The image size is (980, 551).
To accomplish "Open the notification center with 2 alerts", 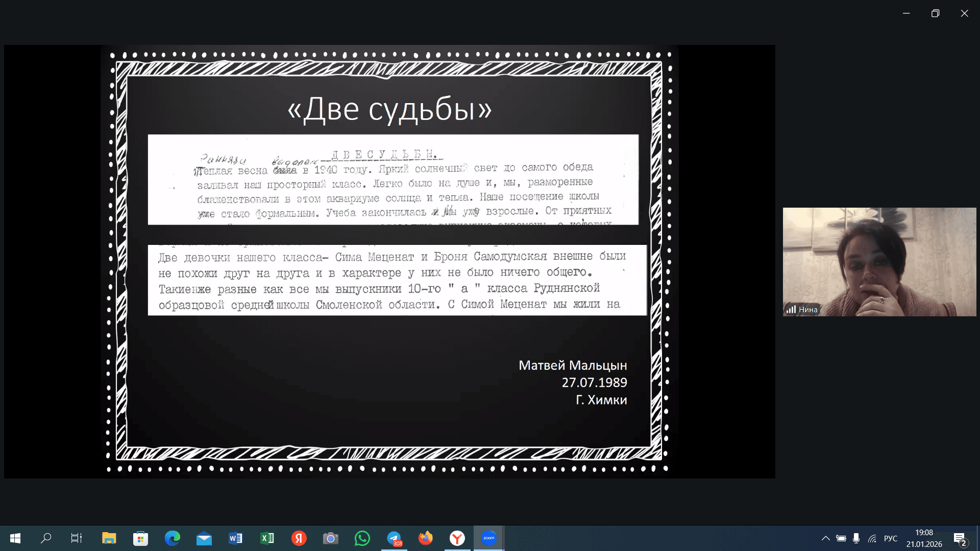I will [x=960, y=539].
